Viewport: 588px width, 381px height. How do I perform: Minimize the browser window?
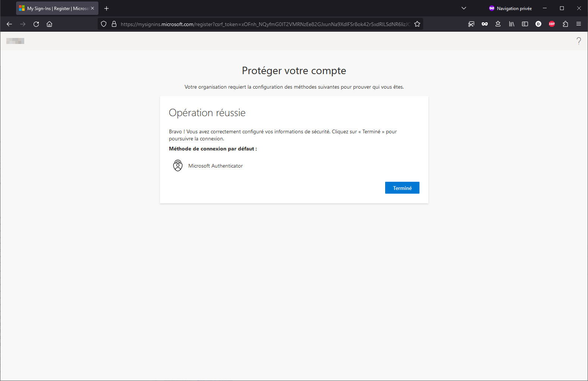coord(545,8)
